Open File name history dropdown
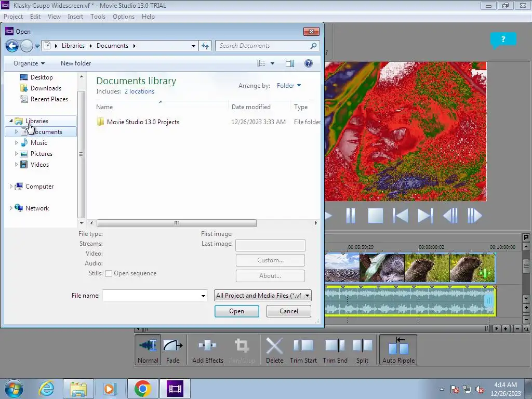This screenshot has height=399, width=532. click(x=203, y=296)
